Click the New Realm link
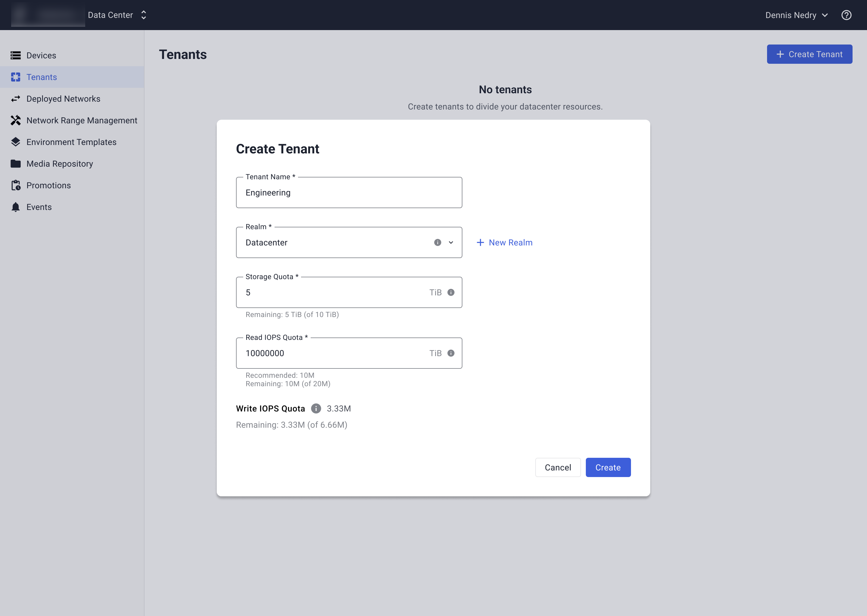 coord(505,242)
